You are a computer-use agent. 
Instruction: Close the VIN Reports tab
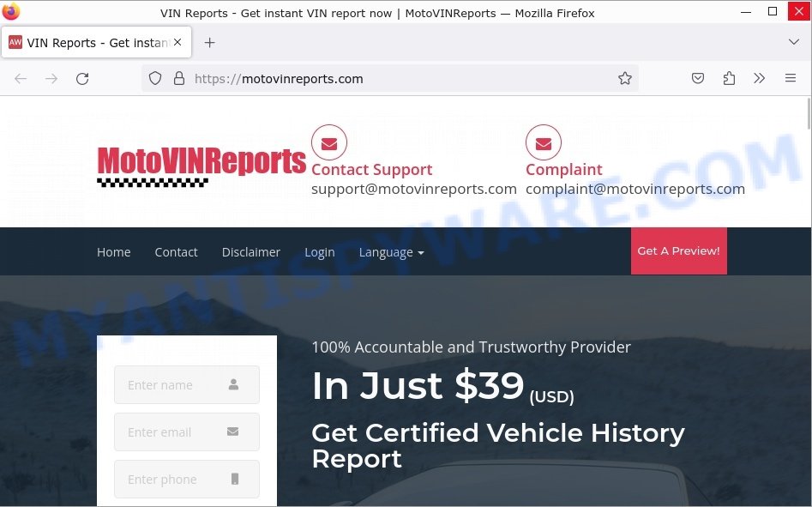click(x=177, y=43)
